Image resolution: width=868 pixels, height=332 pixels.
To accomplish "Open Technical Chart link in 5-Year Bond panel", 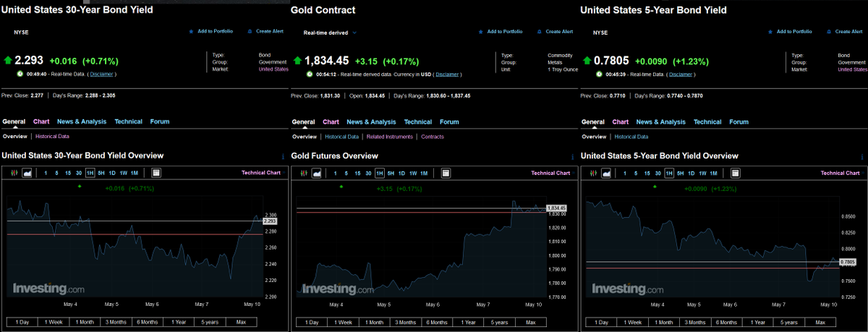I will (x=840, y=173).
